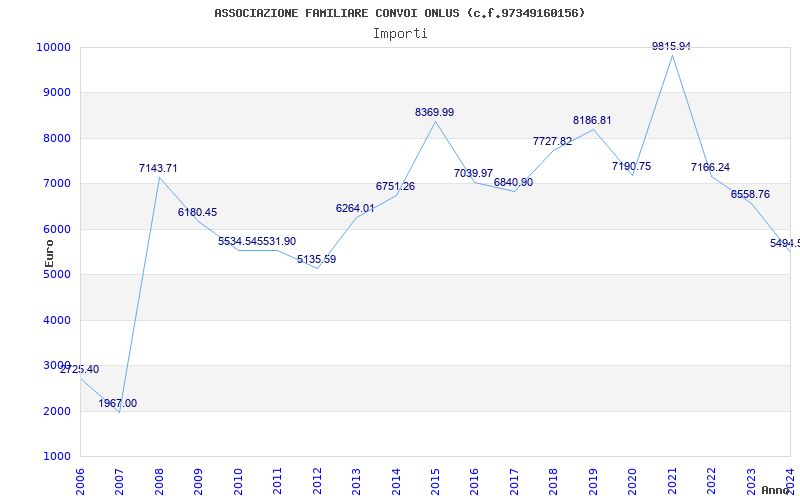Select the 7039.97 value label

coord(473,173)
